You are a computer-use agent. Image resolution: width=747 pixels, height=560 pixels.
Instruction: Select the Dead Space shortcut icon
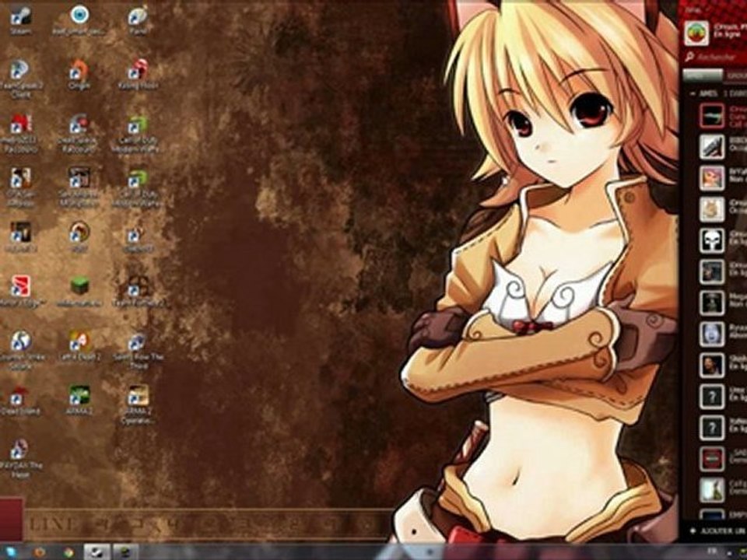[x=79, y=133]
